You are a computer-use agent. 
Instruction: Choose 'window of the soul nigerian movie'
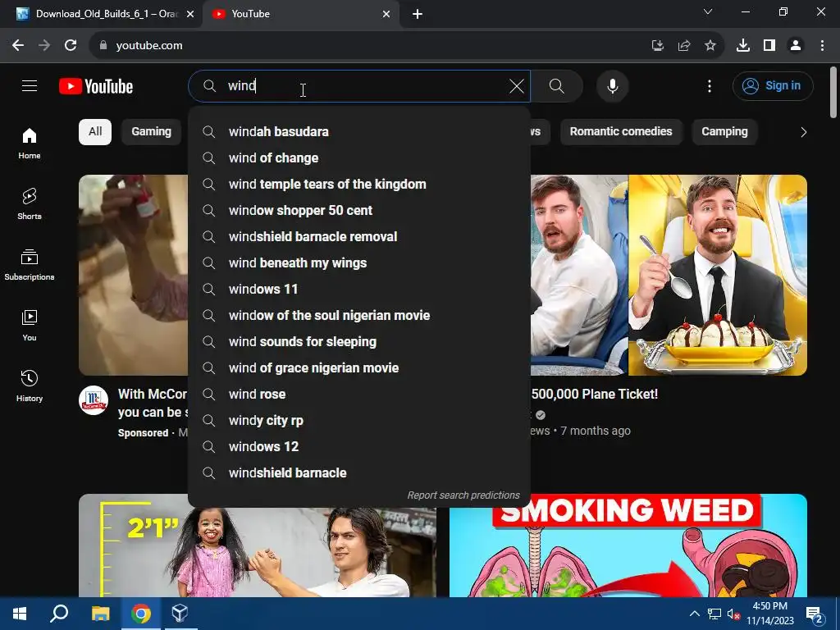[x=359, y=316]
